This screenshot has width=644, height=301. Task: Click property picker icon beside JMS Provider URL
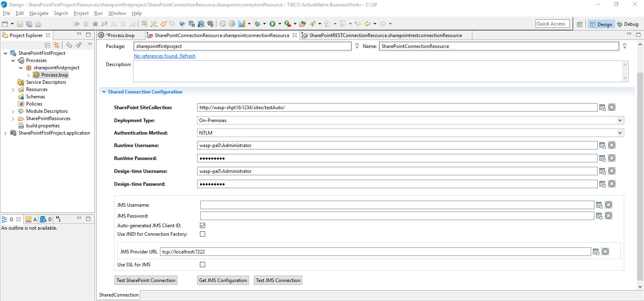click(596, 252)
